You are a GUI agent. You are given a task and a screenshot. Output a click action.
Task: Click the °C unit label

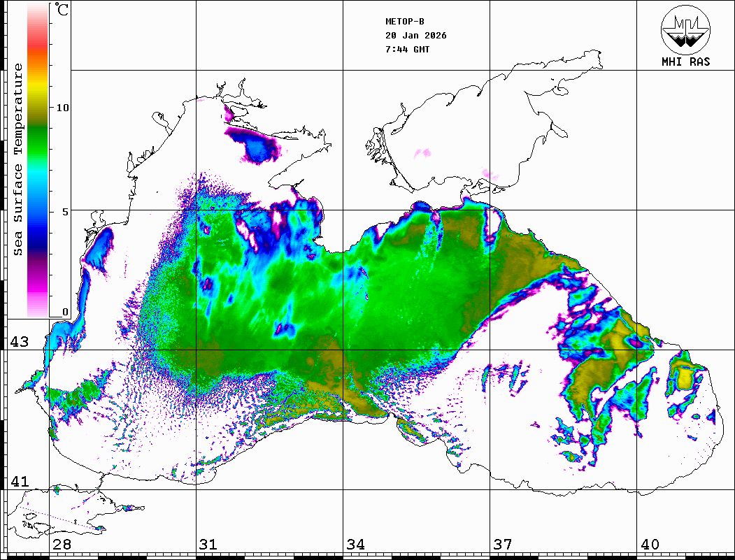coord(62,10)
